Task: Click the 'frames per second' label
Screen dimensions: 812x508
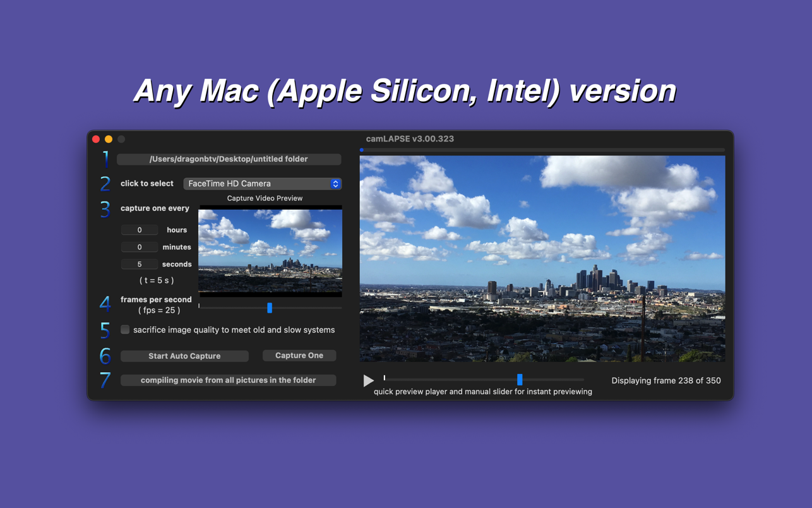Action: 156,299
